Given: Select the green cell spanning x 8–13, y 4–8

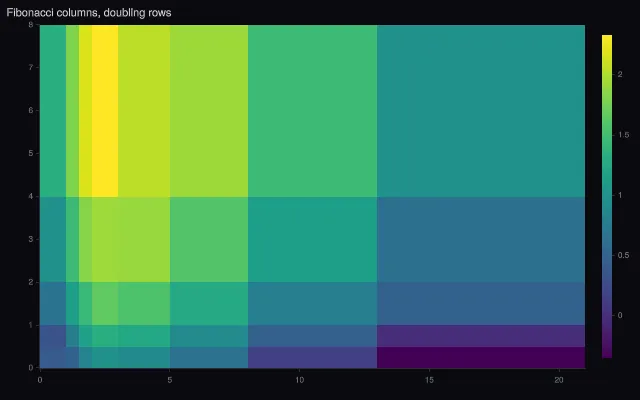Looking at the screenshot, I should pos(312,111).
